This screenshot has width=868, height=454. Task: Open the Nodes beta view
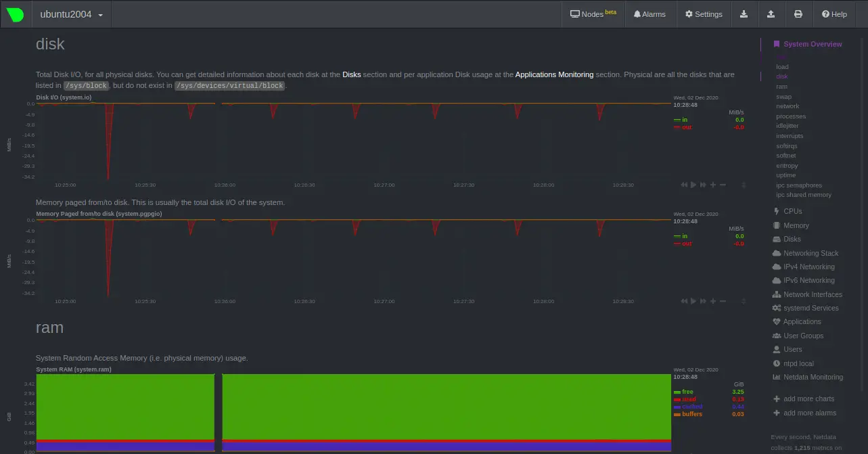coord(593,14)
